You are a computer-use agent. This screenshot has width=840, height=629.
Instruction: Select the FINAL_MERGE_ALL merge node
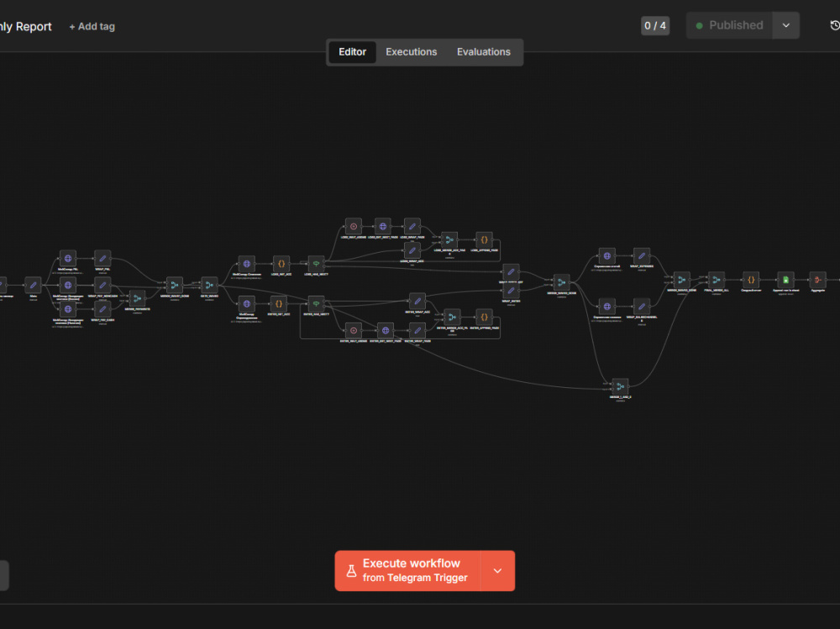pyautogui.click(x=717, y=280)
